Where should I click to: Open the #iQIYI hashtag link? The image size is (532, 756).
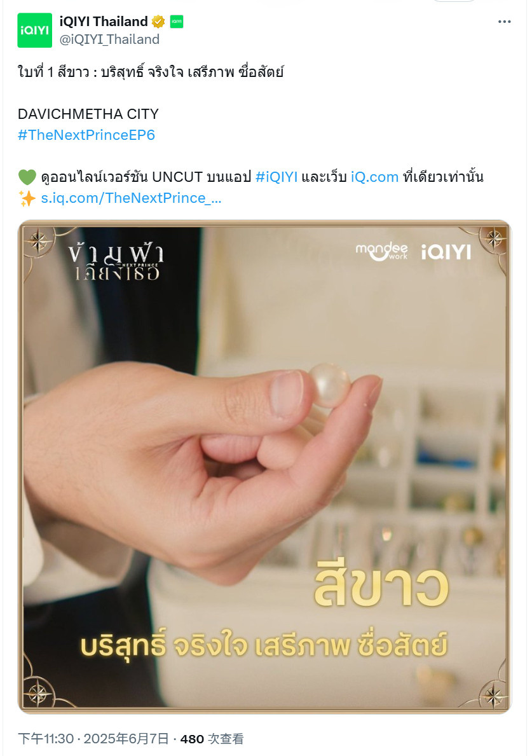(x=276, y=177)
